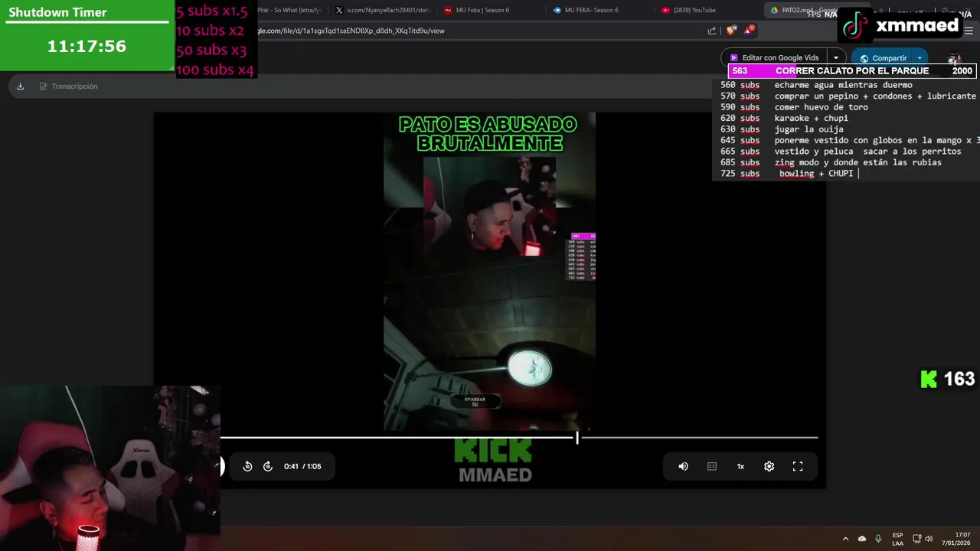Open the taskbar volume speaker icon
Image resolution: width=980 pixels, height=551 pixels.
929,539
